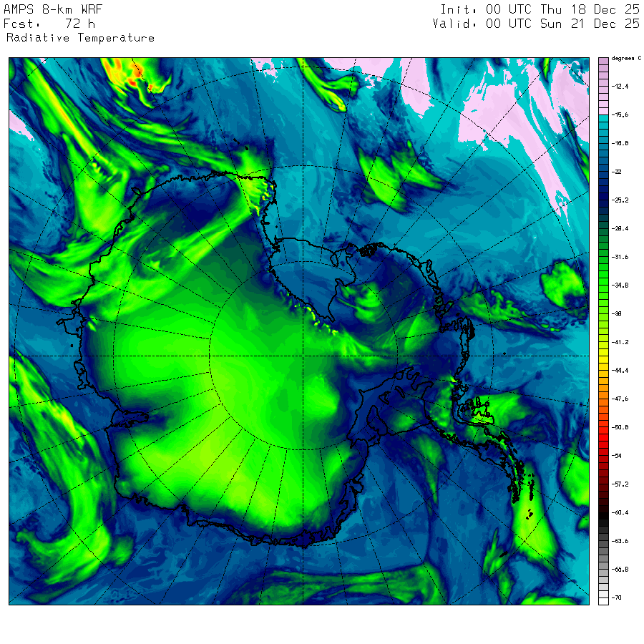Screen dimensions: 644x644
Task: Select the bright red swatch just below -50.8
Action: point(603,431)
